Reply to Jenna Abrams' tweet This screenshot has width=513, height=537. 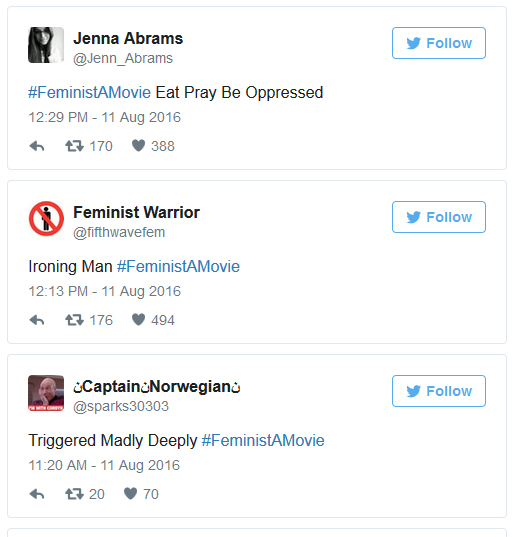[x=37, y=146]
